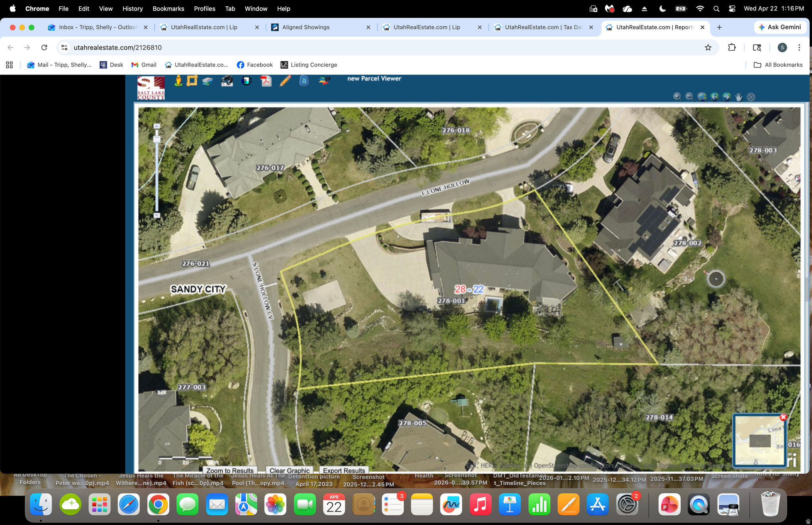Click the map zoom level slider handle
Screen dimensions: 812x525
pos(157,139)
